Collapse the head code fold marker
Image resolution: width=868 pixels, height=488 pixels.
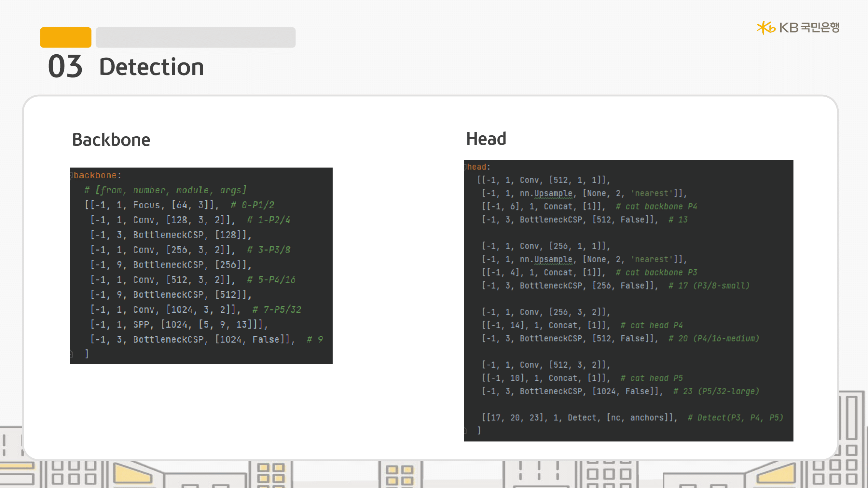coord(466,167)
